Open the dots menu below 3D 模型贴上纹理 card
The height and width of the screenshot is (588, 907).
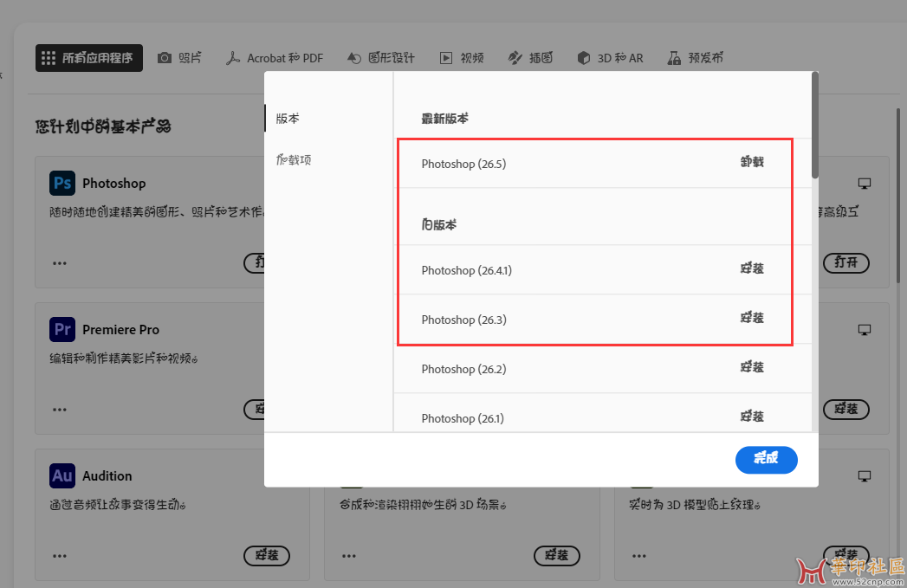coord(639,556)
